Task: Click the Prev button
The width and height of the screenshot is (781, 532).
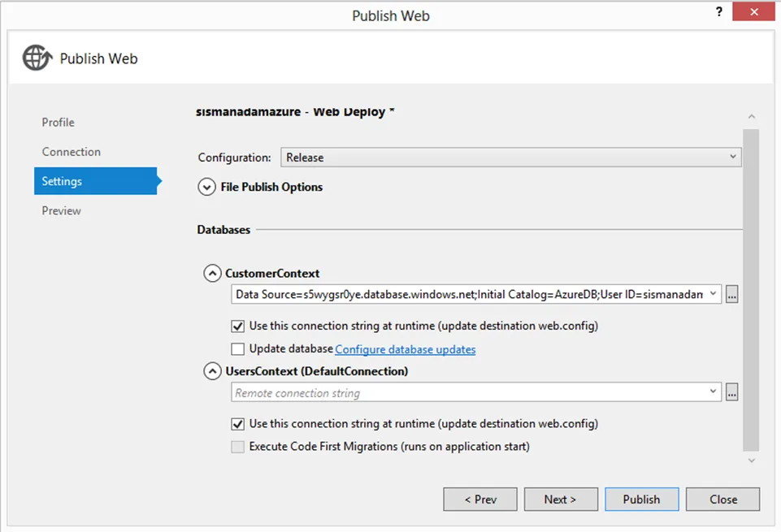Action: [480, 500]
